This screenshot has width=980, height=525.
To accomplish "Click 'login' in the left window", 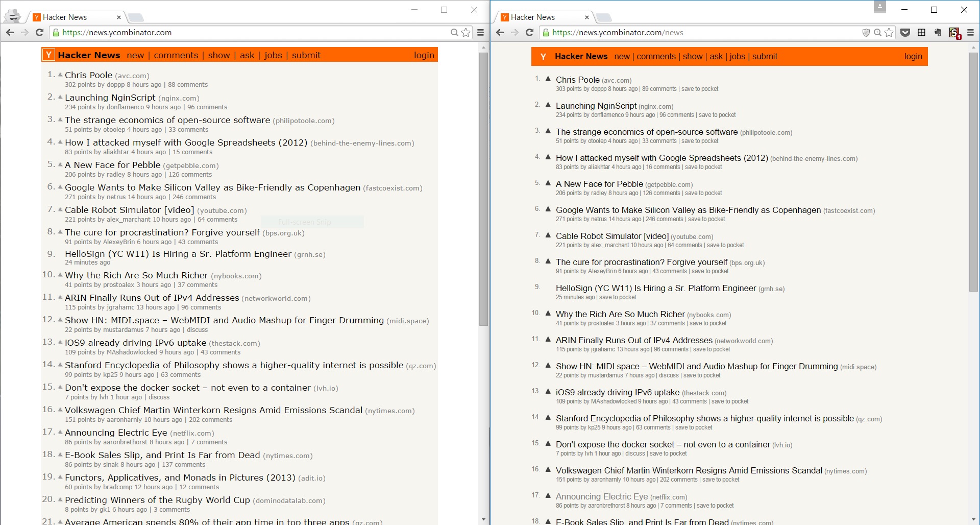I will pos(424,55).
